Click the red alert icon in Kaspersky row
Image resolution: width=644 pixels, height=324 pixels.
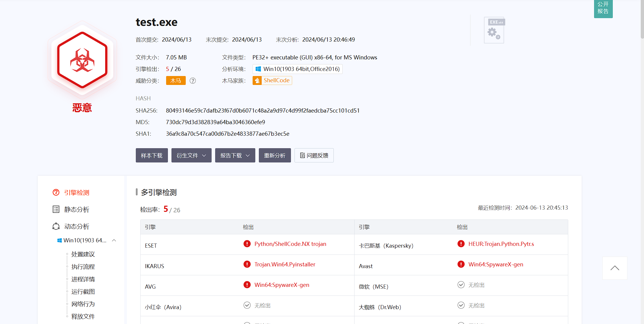pyautogui.click(x=461, y=244)
